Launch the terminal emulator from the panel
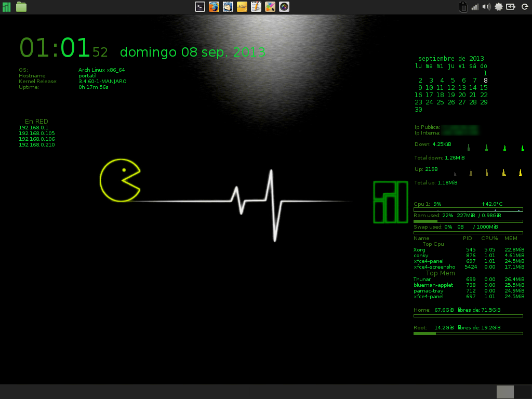 click(x=200, y=7)
